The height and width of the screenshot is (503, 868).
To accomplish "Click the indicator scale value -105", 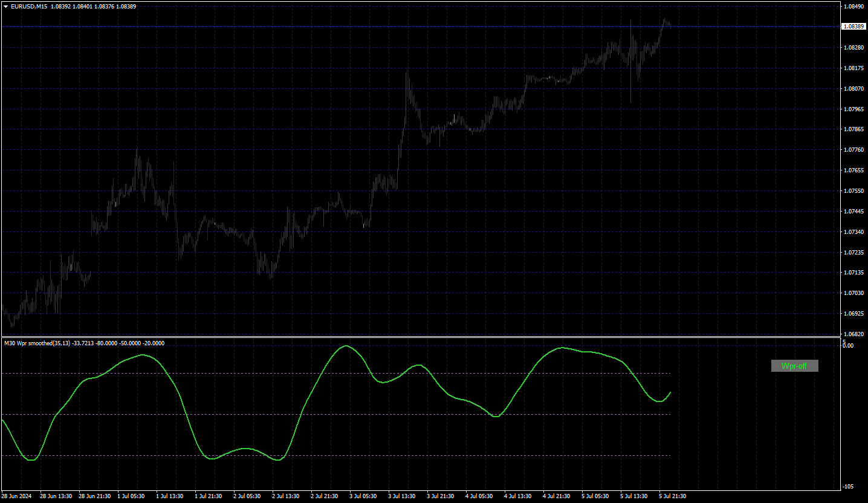I will 848,487.
